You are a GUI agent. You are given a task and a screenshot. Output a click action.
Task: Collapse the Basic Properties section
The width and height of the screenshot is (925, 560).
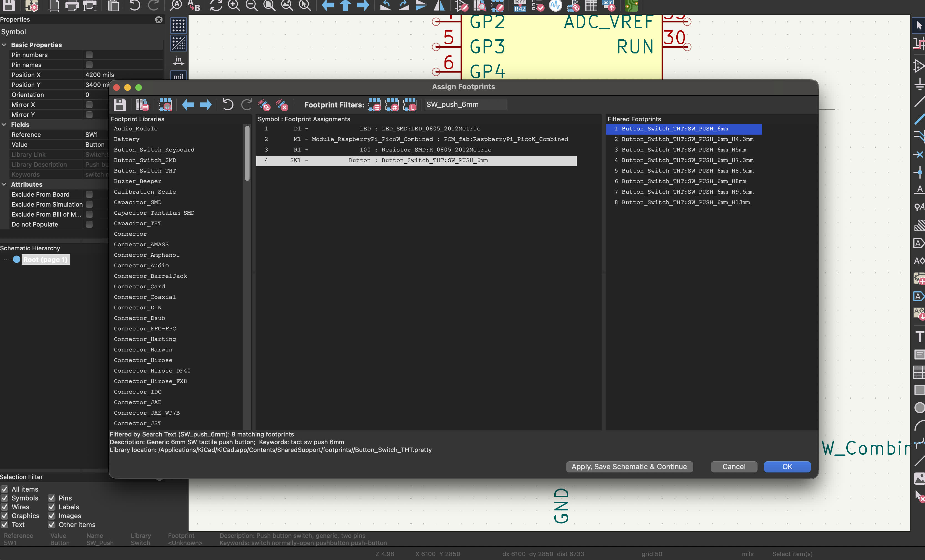pyautogui.click(x=4, y=44)
